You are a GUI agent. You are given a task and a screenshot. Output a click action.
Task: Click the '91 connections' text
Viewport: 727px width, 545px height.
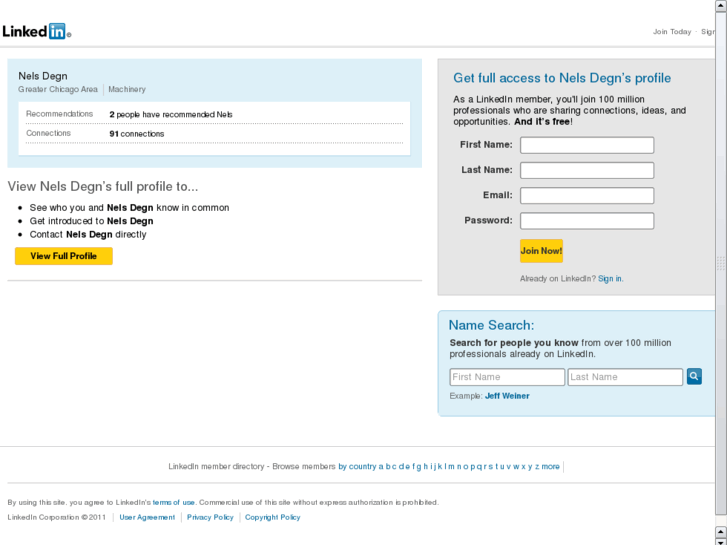[137, 134]
